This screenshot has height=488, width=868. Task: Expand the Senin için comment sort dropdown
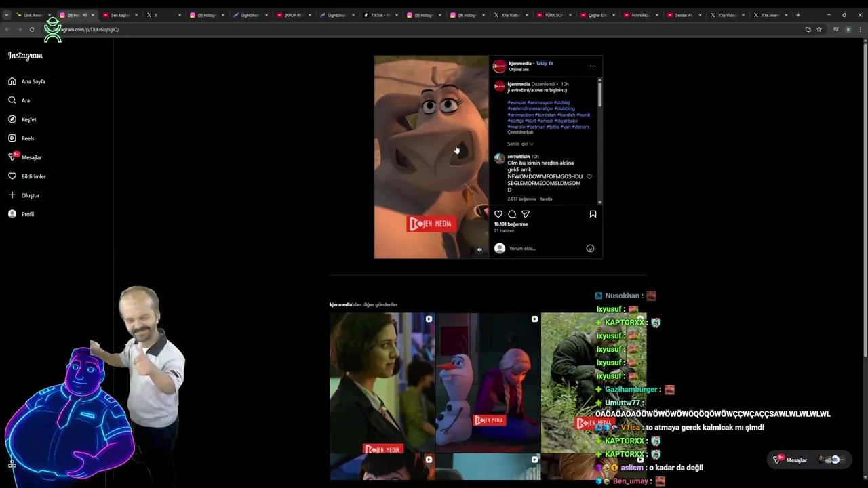coord(521,144)
